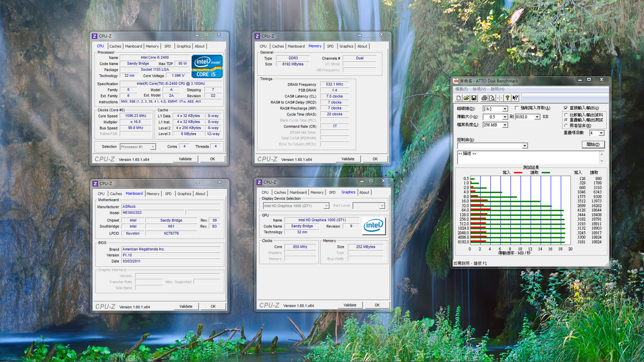Click Validate in the CPU-Z motherboard window
The width and height of the screenshot is (644, 362).
[186, 306]
